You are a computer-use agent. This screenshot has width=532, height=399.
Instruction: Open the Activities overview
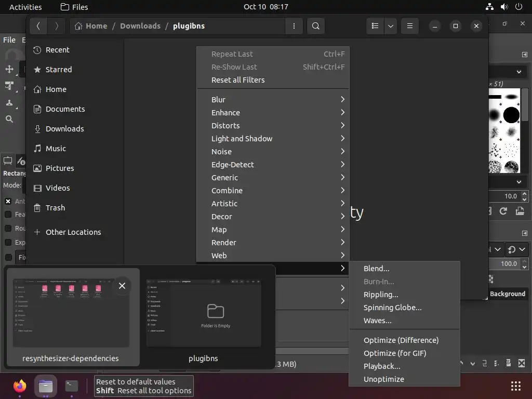point(25,7)
